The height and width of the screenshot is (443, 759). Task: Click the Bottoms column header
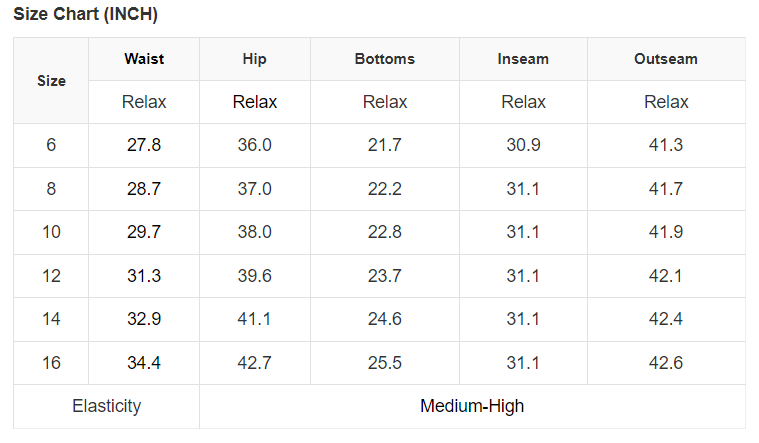[x=384, y=59]
